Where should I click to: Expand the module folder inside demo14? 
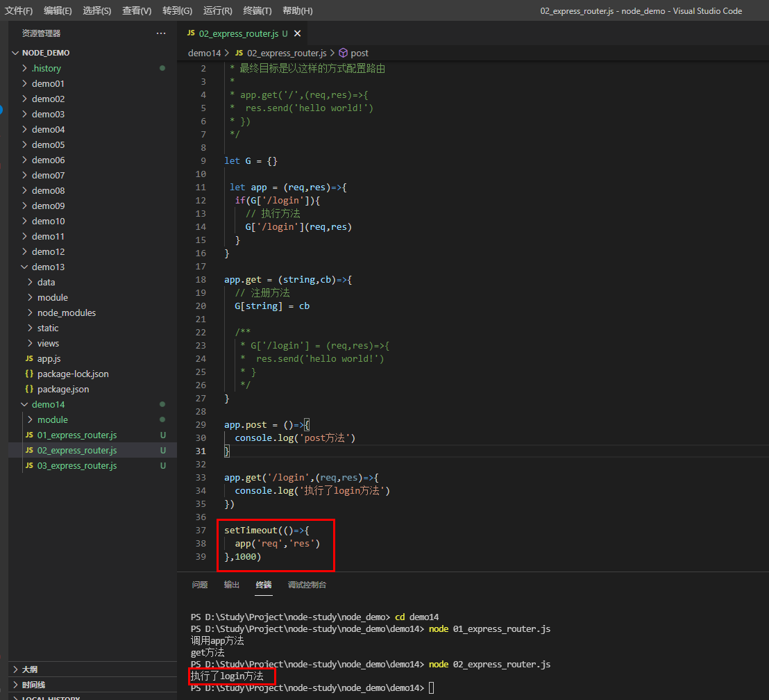(x=93, y=419)
